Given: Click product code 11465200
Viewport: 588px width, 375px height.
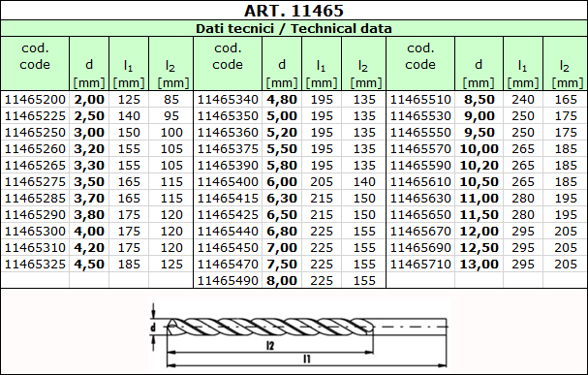Looking at the screenshot, I should click(x=35, y=100).
